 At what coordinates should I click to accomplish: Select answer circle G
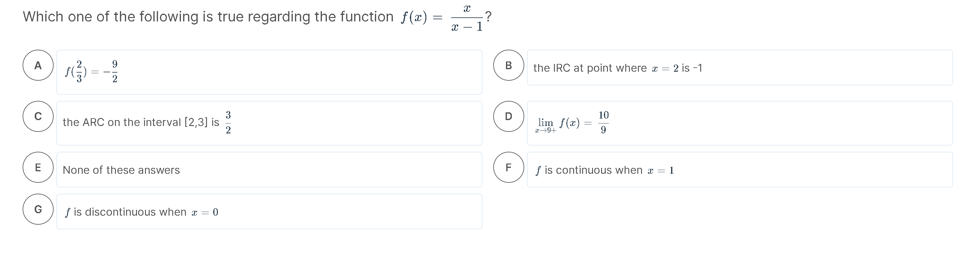pyautogui.click(x=38, y=209)
